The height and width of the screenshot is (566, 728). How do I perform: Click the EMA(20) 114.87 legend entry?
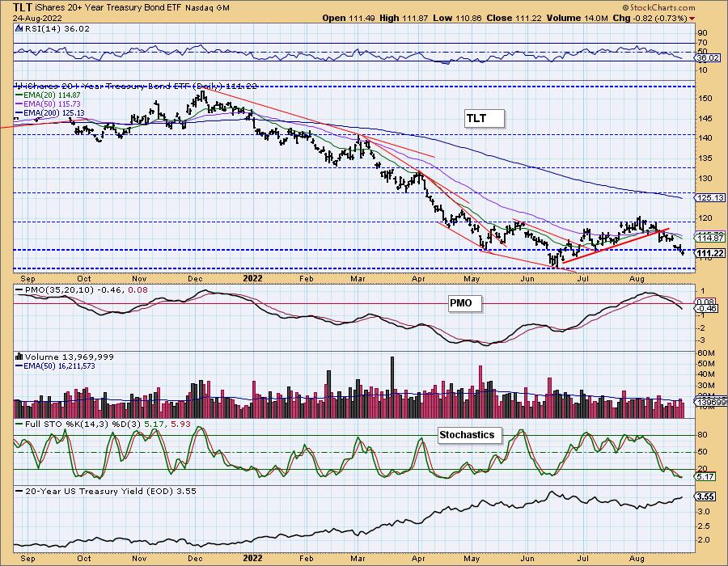(x=48, y=95)
